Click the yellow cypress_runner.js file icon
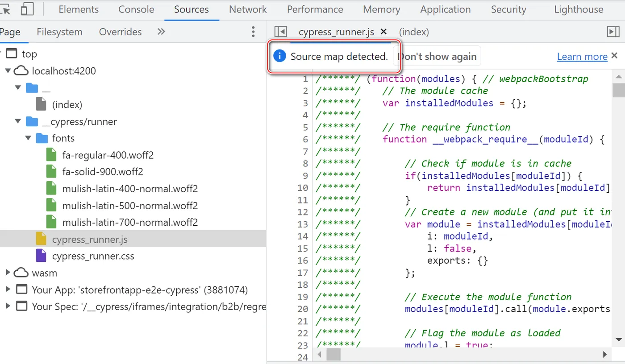This screenshot has height=364, width=625. click(x=41, y=239)
